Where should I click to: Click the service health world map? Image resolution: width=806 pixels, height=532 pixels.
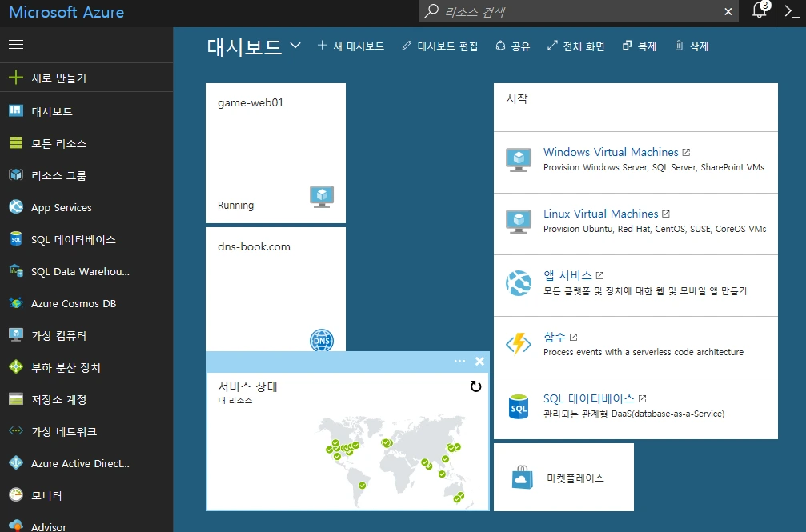click(x=393, y=462)
